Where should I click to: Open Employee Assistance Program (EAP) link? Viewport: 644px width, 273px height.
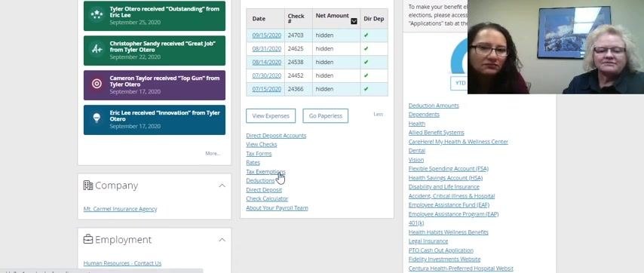tap(453, 214)
